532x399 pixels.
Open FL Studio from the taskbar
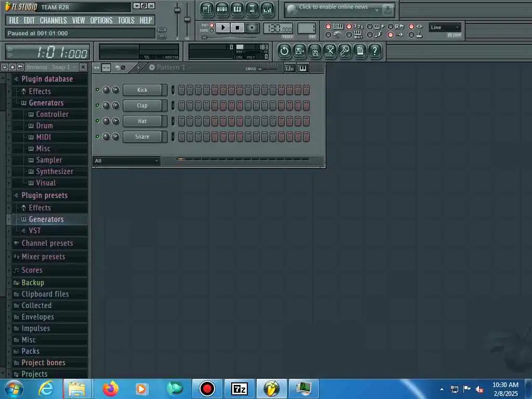(x=271, y=389)
